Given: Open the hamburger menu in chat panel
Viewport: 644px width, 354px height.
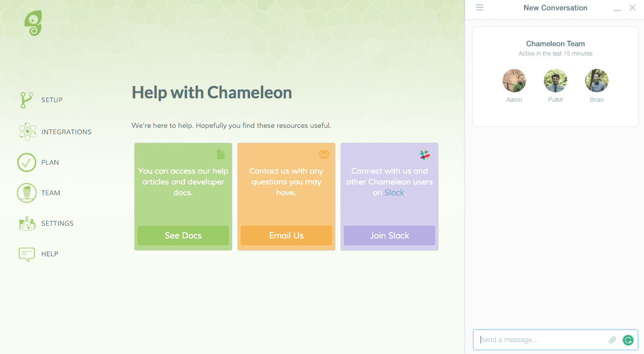Looking at the screenshot, I should (479, 7).
